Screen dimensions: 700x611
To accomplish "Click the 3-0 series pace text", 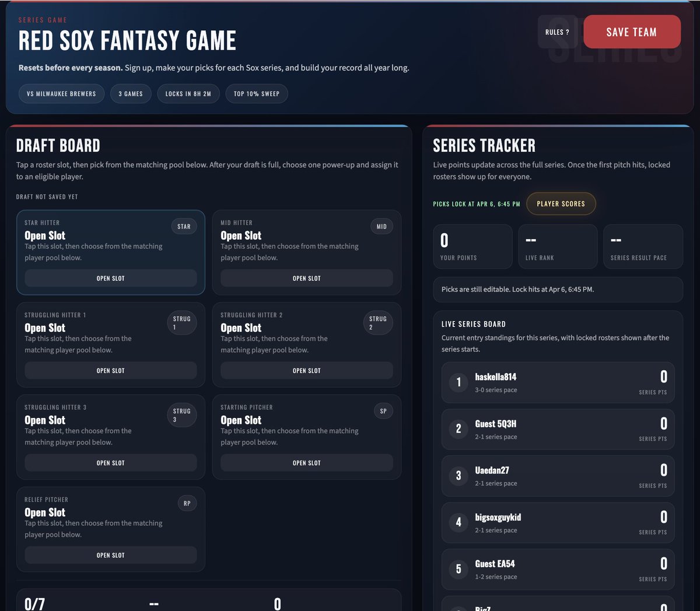I will coord(496,390).
